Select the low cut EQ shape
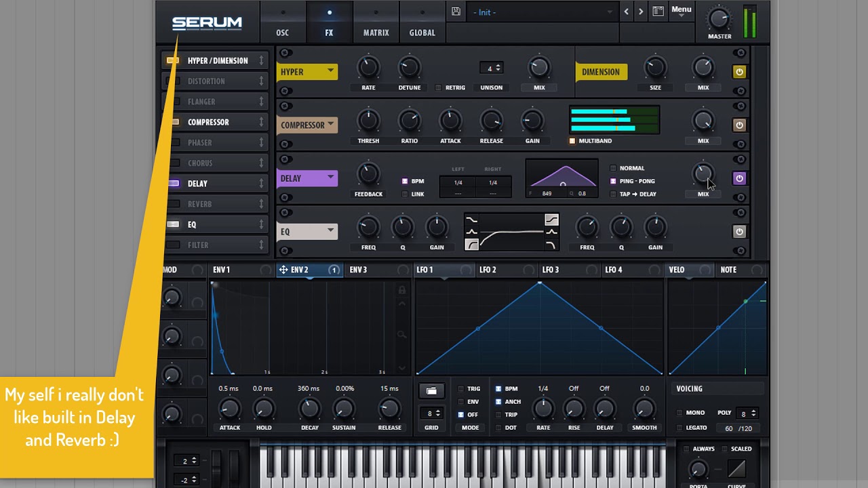868x488 pixels. [472, 245]
